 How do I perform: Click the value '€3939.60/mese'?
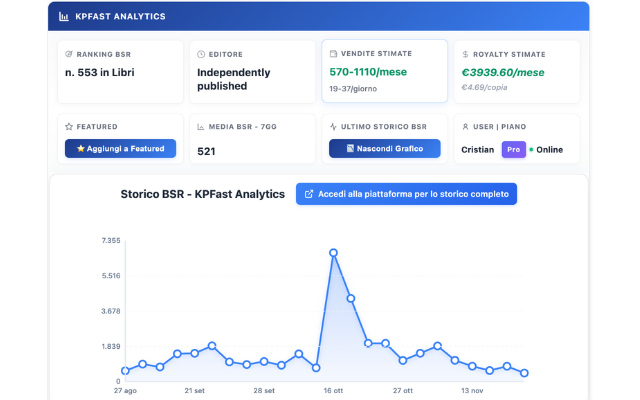click(503, 72)
